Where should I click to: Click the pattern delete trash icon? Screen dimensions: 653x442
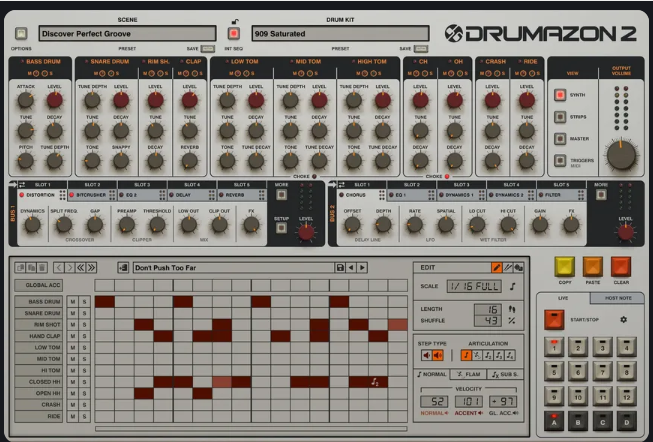42,267
